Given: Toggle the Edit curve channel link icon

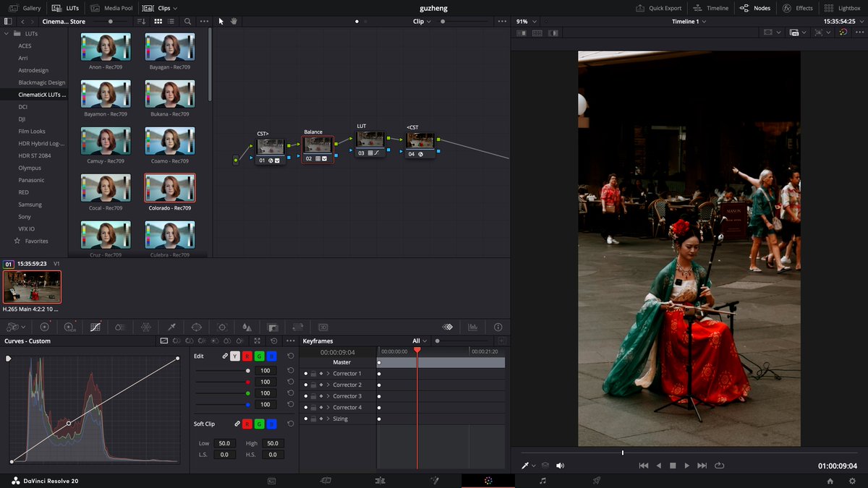Looking at the screenshot, I should click(225, 356).
